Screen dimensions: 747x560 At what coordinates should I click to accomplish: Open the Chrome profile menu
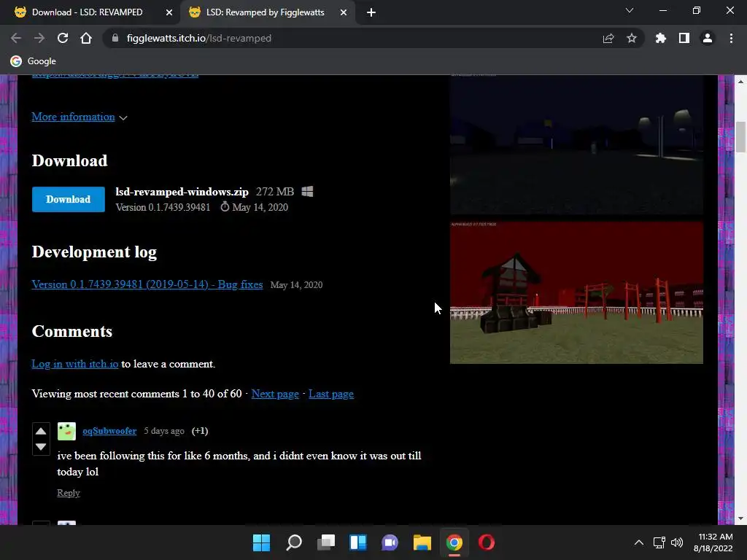pos(708,38)
